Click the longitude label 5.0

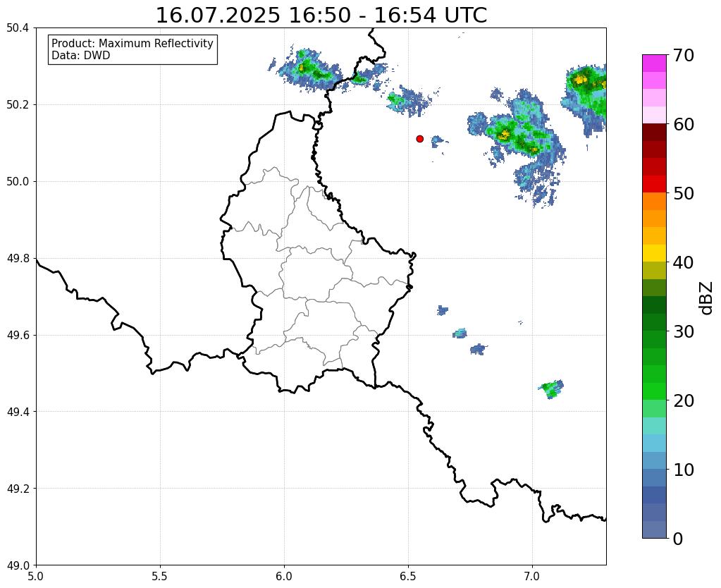click(36, 576)
